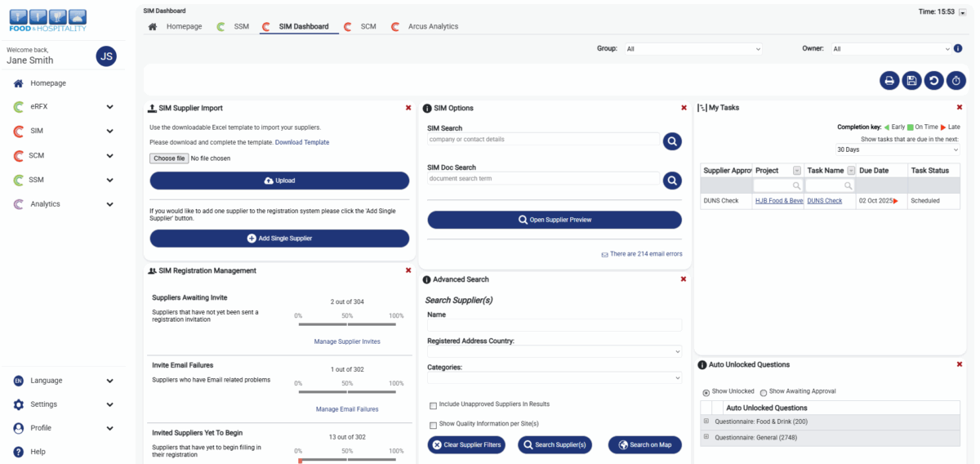
Task: Click the Manage Supplier Invites link
Action: [347, 341]
